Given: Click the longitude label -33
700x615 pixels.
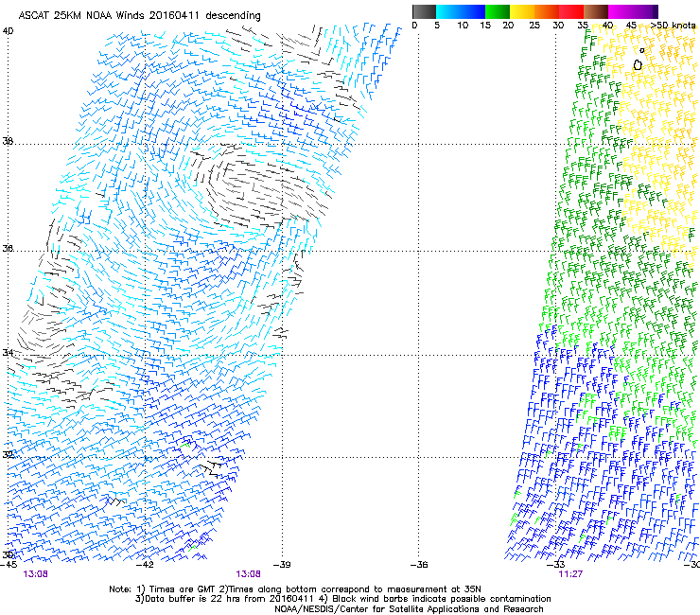Looking at the screenshot, I should tap(556, 565).
